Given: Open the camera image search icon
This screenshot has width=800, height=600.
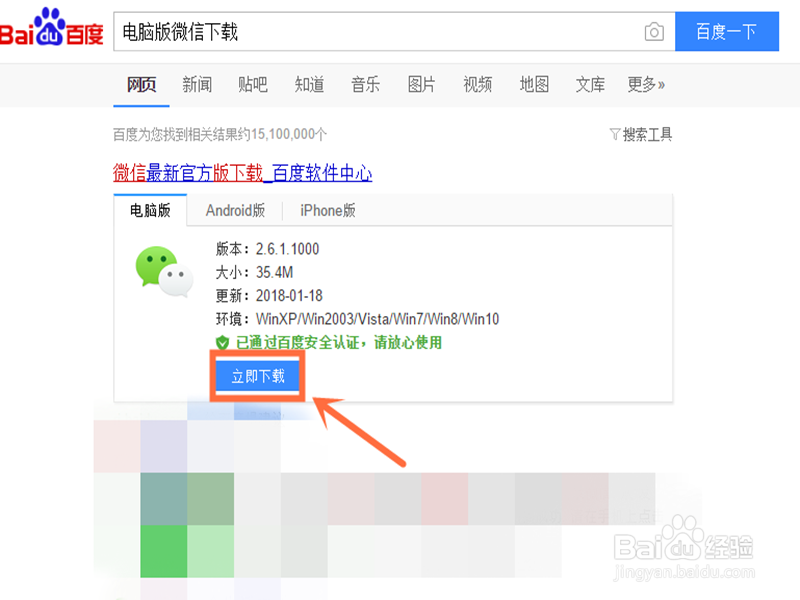Looking at the screenshot, I should [x=653, y=32].
